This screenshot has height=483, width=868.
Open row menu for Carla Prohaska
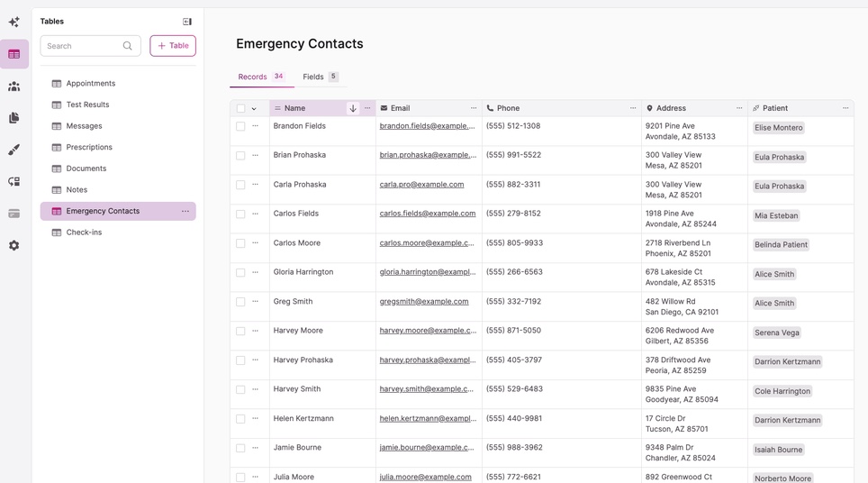(255, 184)
